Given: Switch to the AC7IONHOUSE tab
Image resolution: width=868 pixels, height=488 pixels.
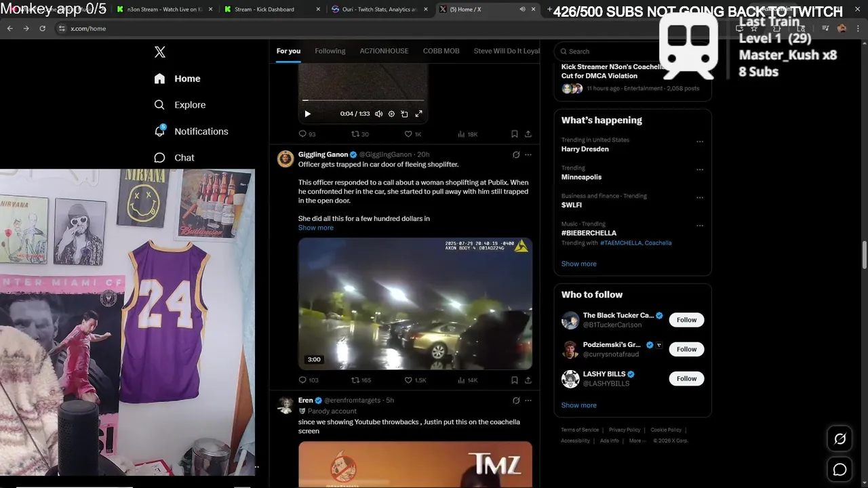Looking at the screenshot, I should (x=384, y=51).
